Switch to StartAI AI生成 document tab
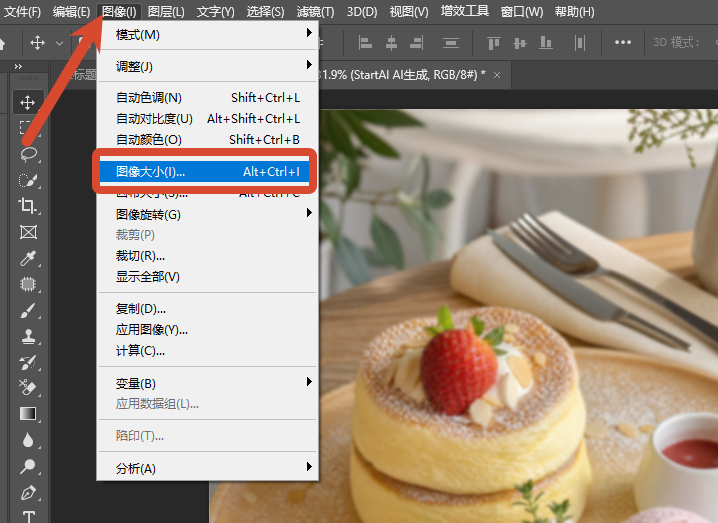 (x=401, y=75)
